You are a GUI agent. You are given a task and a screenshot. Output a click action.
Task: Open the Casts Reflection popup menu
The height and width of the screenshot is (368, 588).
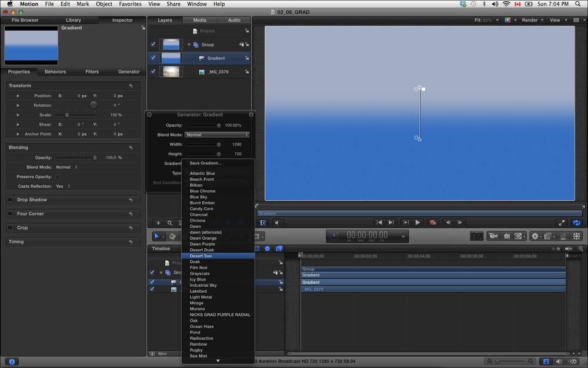coord(62,186)
